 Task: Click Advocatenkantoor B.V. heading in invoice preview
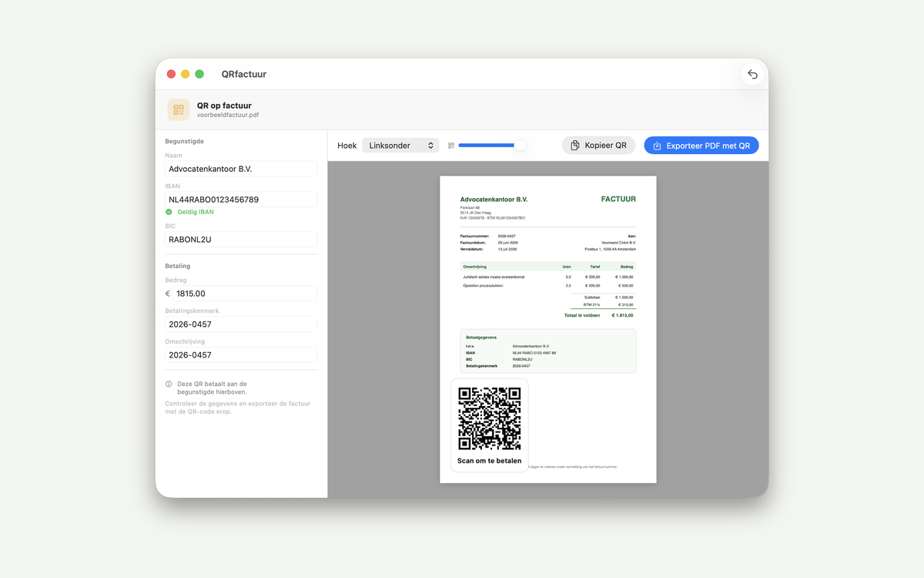(494, 200)
